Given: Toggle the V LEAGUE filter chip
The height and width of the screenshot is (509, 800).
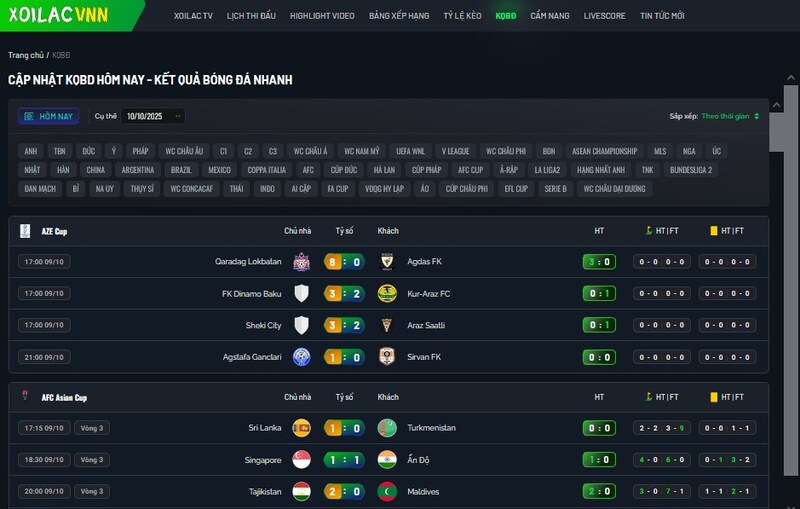Looking at the screenshot, I should (x=455, y=151).
